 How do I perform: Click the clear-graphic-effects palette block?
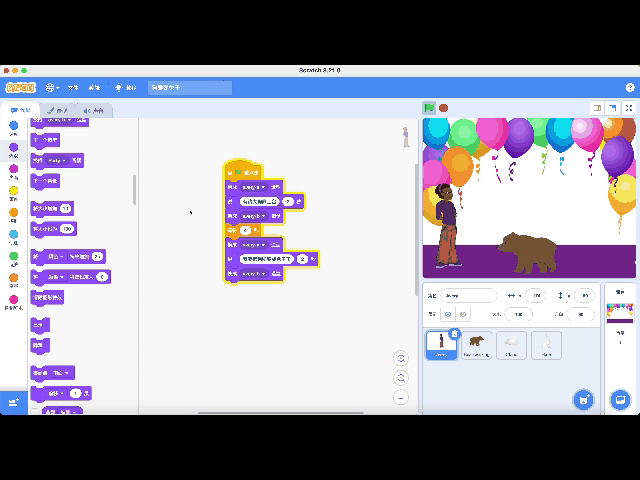[x=47, y=298]
